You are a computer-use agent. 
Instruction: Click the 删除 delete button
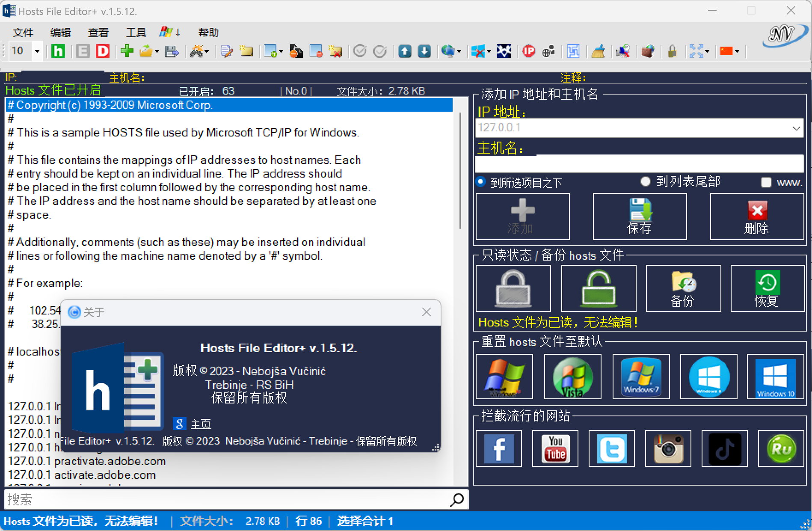tap(757, 217)
